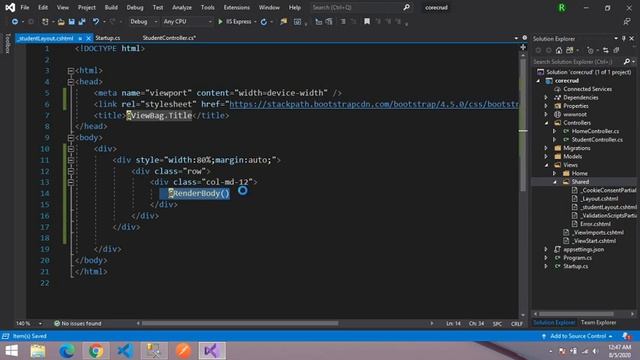Image resolution: width=640 pixels, height=360 pixels.
Task: Expand the Home folder under Views
Action: [555, 173]
